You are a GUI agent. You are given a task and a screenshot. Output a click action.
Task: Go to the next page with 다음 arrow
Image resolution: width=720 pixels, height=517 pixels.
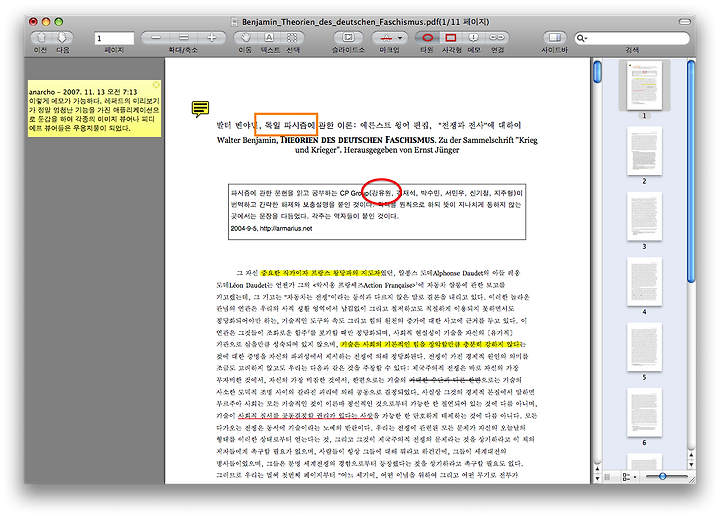(x=62, y=37)
